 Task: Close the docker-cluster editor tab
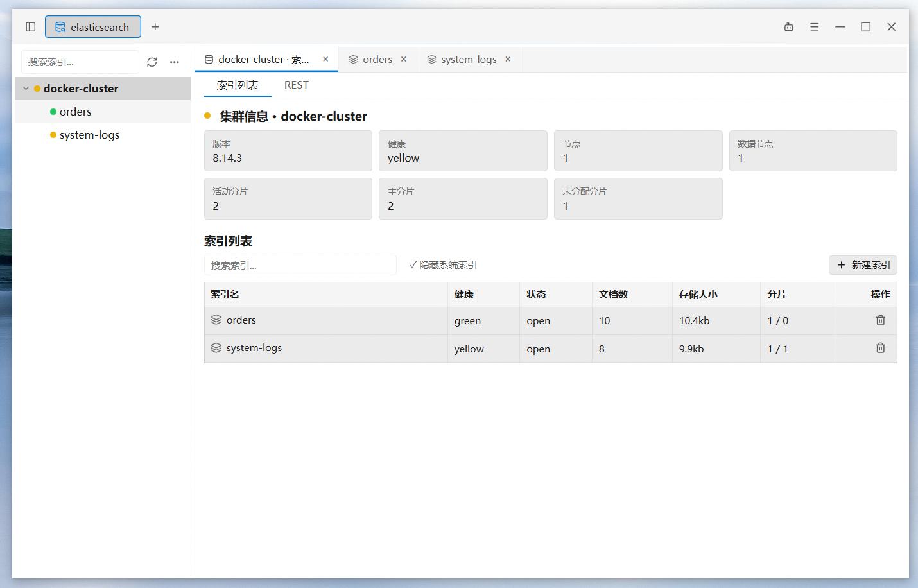[x=325, y=59]
